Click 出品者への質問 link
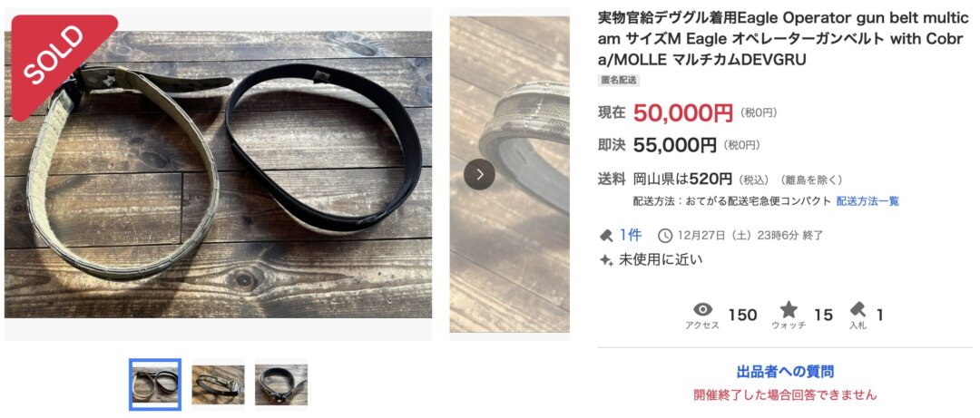The image size is (980, 418). pyautogui.click(x=785, y=372)
